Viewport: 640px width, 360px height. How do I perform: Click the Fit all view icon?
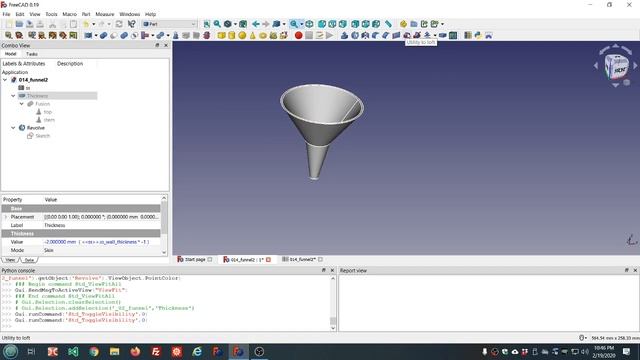point(207,24)
